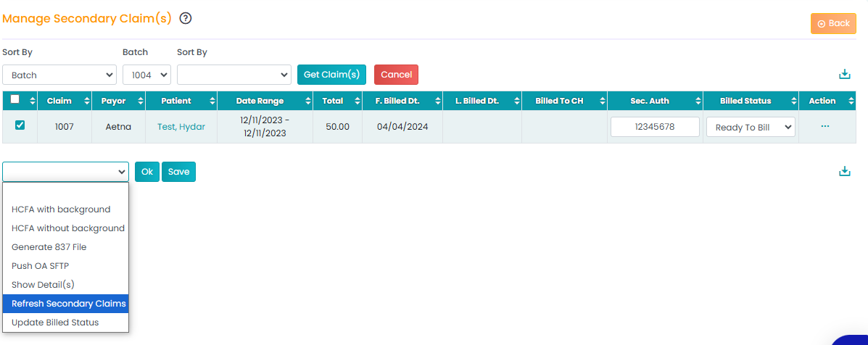The height and width of the screenshot is (345, 868).
Task: Sort table by the Payor column arrows
Action: [x=140, y=101]
